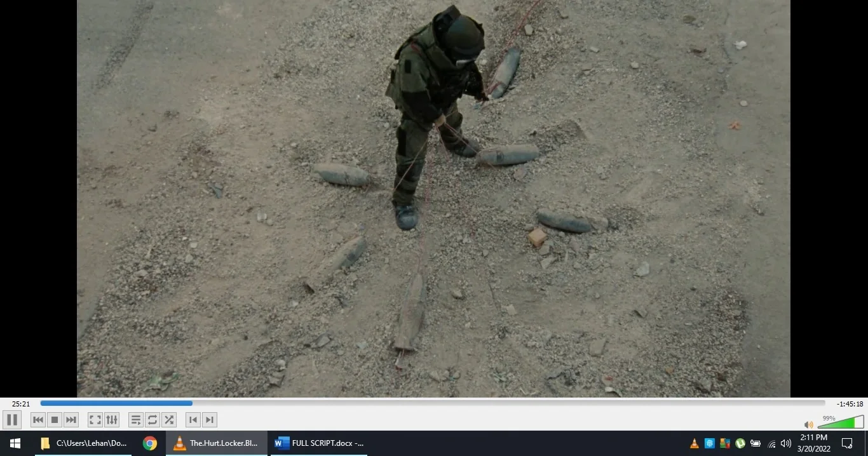
Task: Open fingerprint app in system tray
Action: pyautogui.click(x=710, y=443)
